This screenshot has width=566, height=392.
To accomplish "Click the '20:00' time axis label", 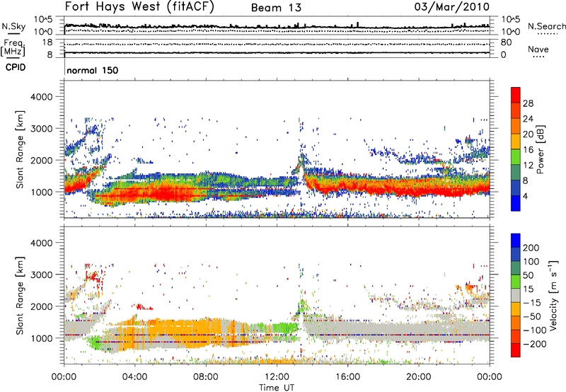I will point(418,377).
